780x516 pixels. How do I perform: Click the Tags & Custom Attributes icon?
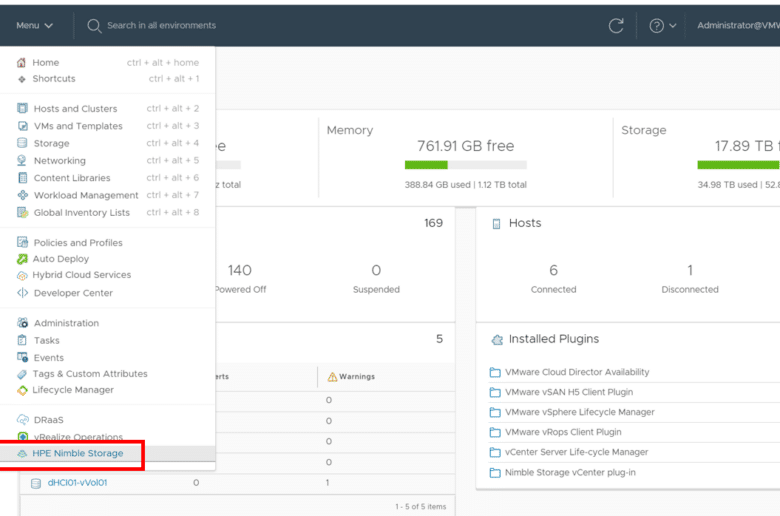pyautogui.click(x=22, y=374)
